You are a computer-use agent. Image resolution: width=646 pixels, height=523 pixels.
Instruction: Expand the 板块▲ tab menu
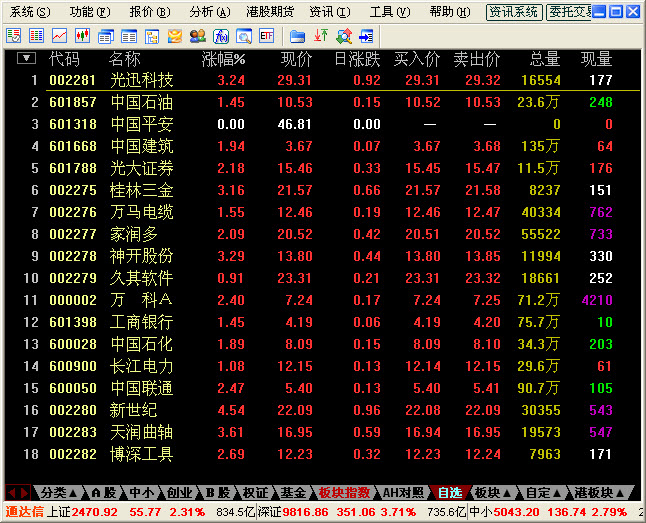point(493,493)
